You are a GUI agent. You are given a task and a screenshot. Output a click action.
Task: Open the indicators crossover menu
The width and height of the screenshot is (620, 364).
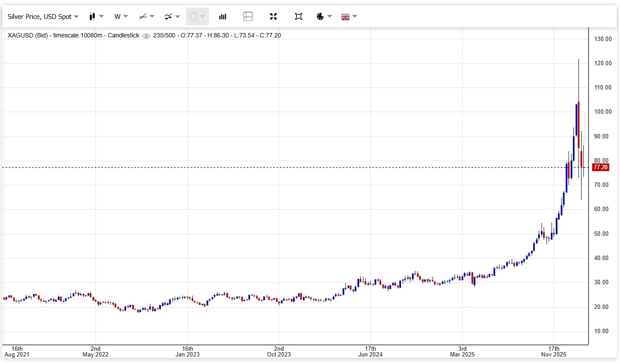pos(172,17)
